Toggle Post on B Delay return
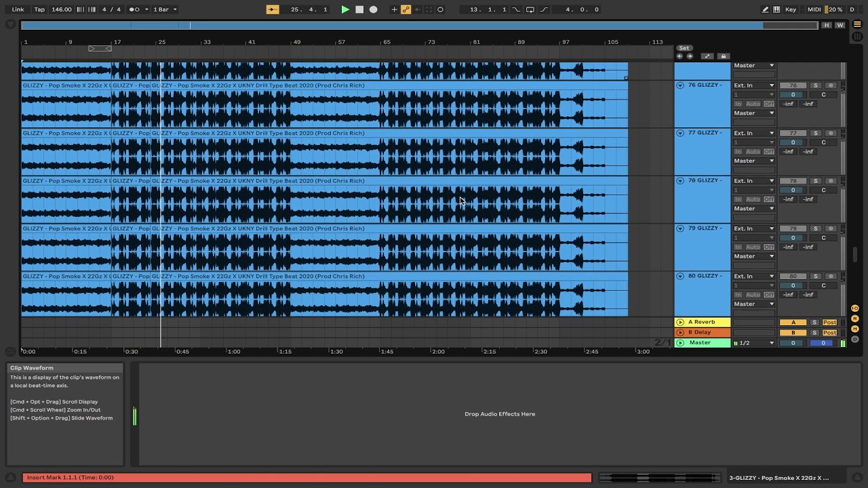 pyautogui.click(x=829, y=333)
